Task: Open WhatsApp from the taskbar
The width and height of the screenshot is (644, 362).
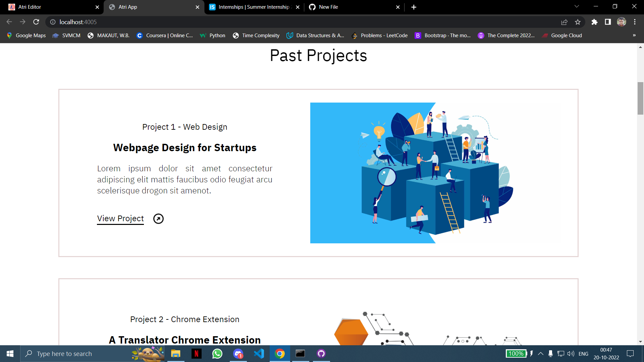Action: 217,354
